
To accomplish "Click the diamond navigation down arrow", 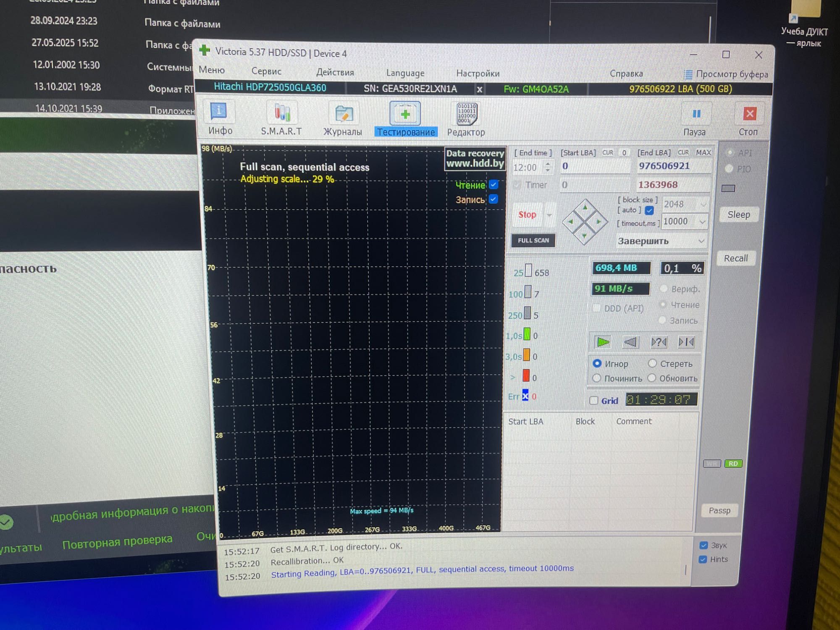I will pos(584,236).
